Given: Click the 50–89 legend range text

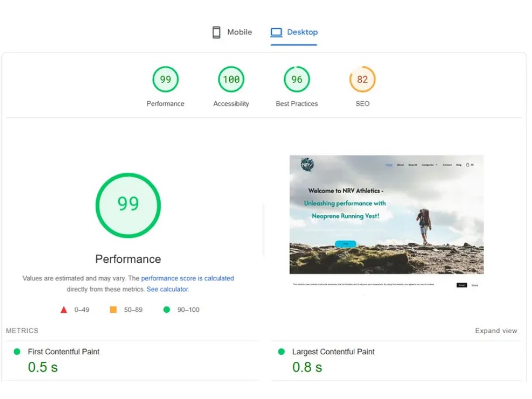Looking at the screenshot, I should pyautogui.click(x=134, y=310).
